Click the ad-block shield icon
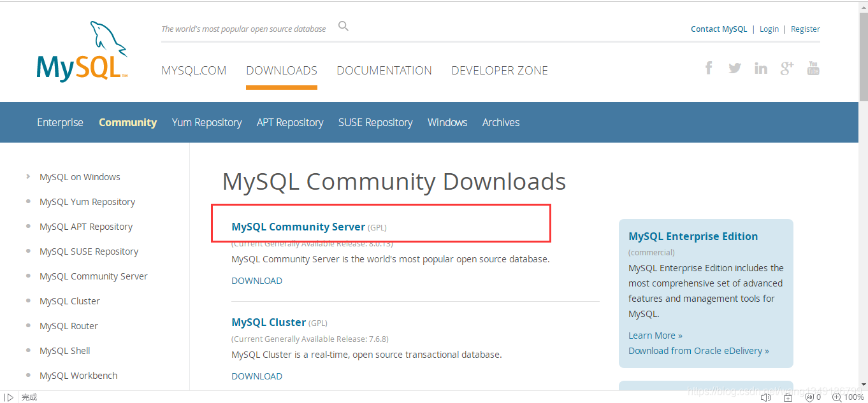Image resolution: width=868 pixels, height=403 pixels. click(811, 397)
